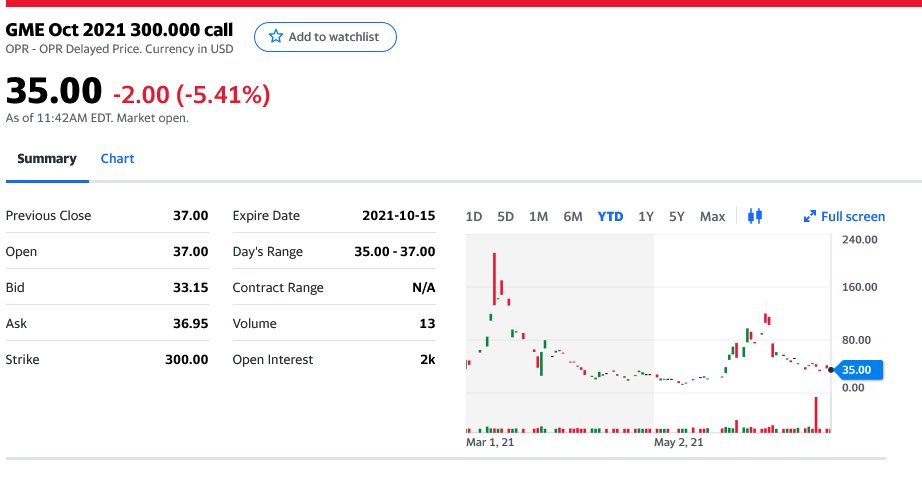
Task: Click the 80.00 y-axis label
Action: tap(856, 340)
